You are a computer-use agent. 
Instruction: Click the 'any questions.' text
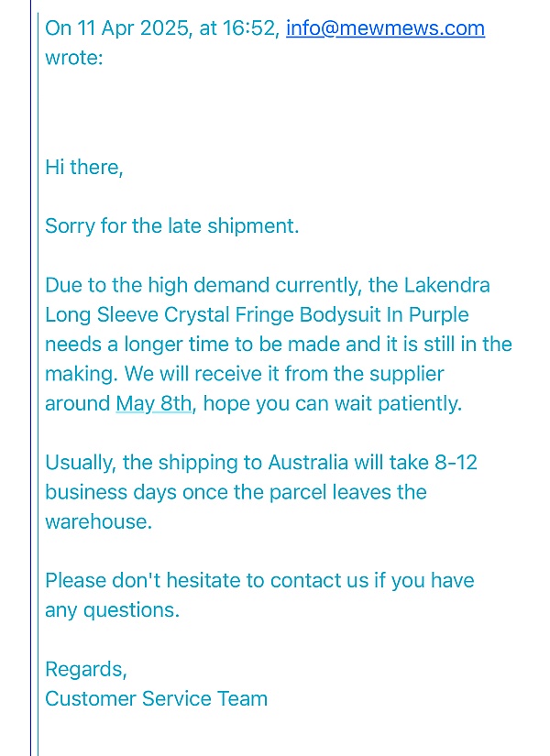pyautogui.click(x=112, y=610)
